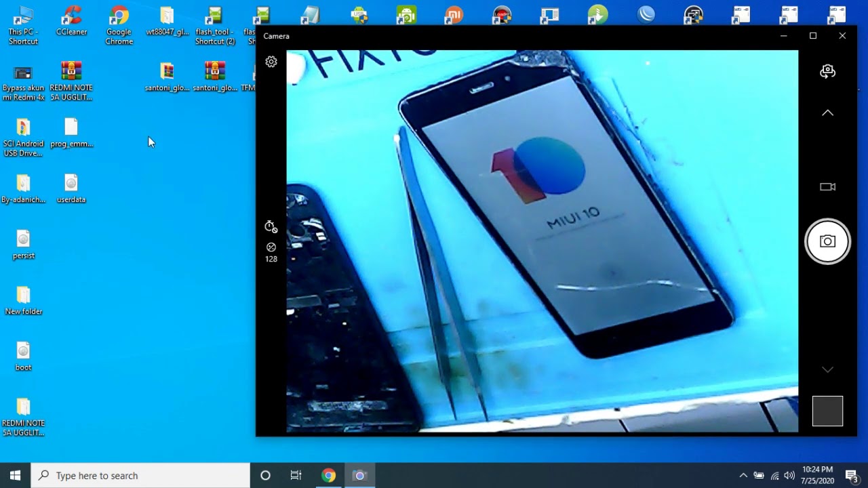Open the Action Center notifications
868x488 pixels.
click(852, 475)
